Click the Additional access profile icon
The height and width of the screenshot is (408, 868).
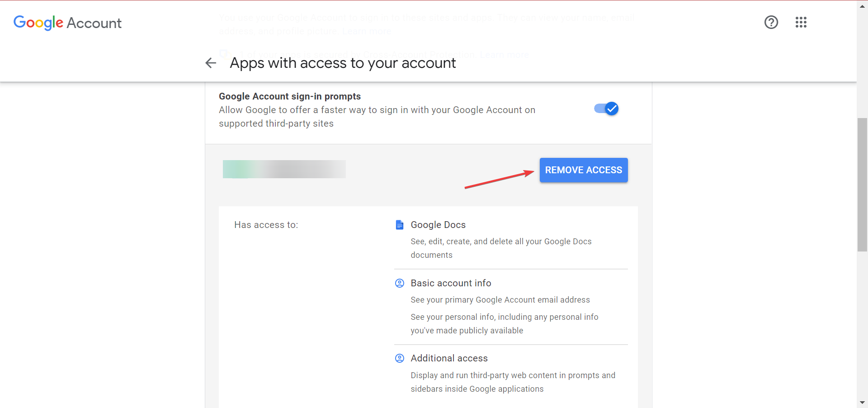(x=399, y=358)
